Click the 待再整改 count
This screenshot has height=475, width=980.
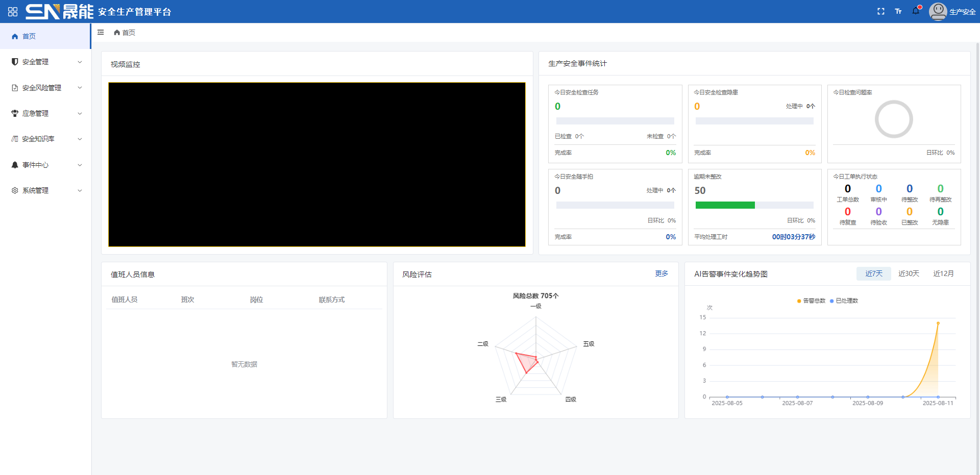940,189
